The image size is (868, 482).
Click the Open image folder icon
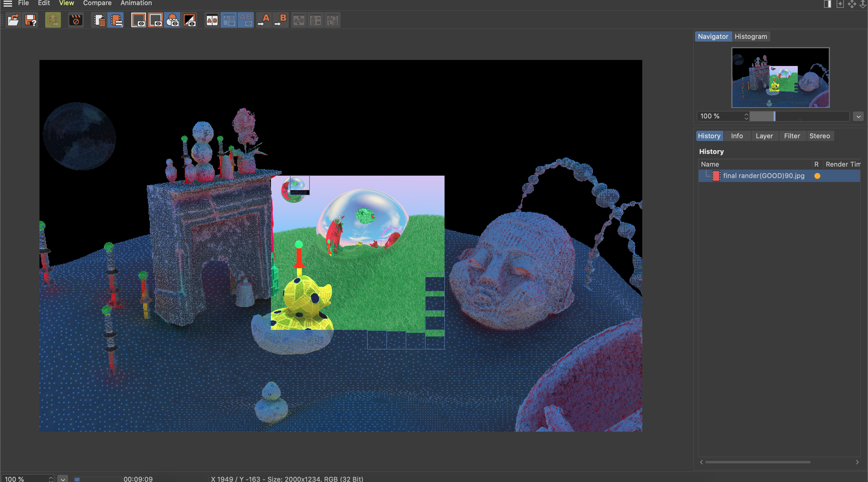coord(13,20)
